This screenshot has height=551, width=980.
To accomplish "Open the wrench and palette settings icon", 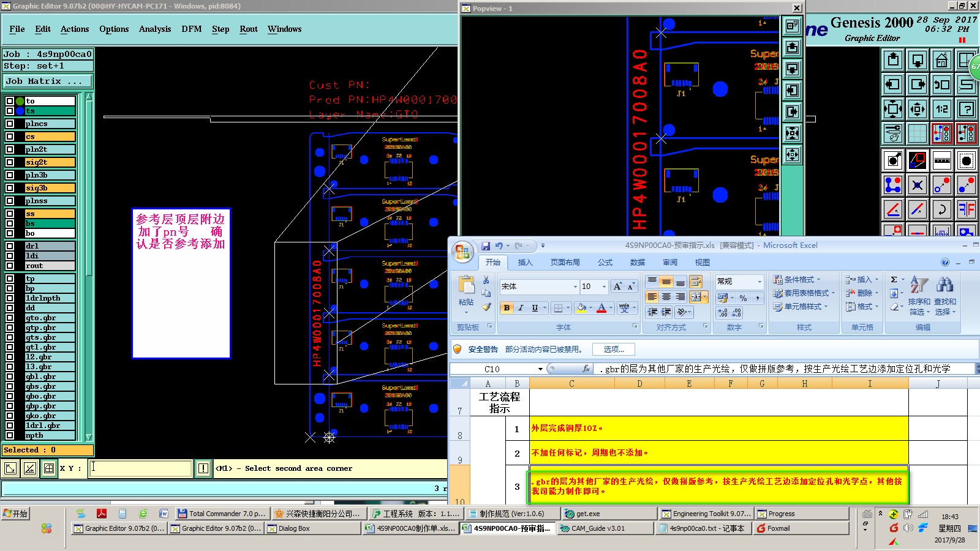I will coord(893,133).
